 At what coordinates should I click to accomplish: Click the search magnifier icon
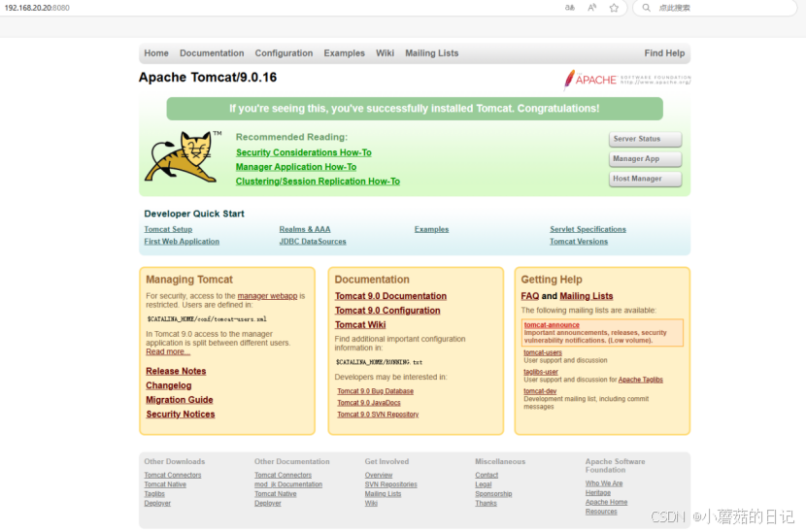(x=646, y=8)
